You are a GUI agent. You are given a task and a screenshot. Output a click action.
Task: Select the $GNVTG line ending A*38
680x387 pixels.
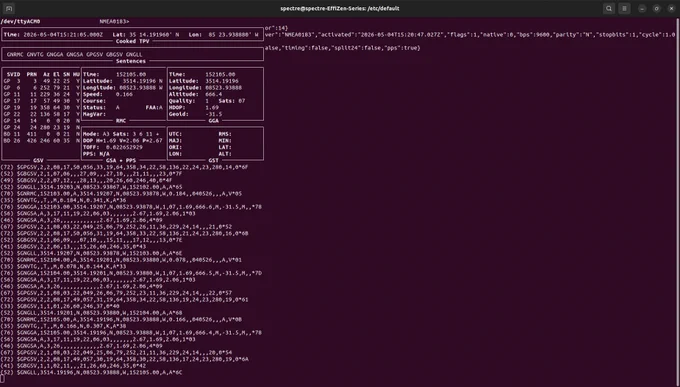tap(63, 326)
